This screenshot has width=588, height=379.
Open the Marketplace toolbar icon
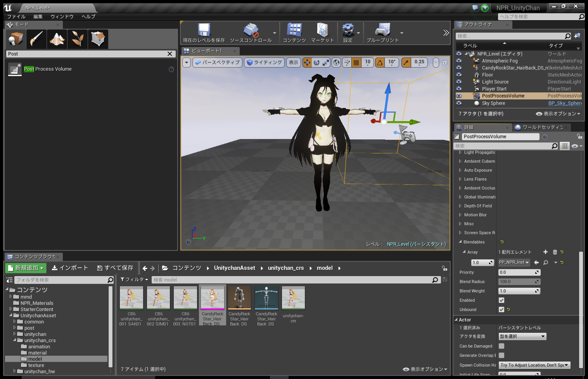click(x=322, y=30)
